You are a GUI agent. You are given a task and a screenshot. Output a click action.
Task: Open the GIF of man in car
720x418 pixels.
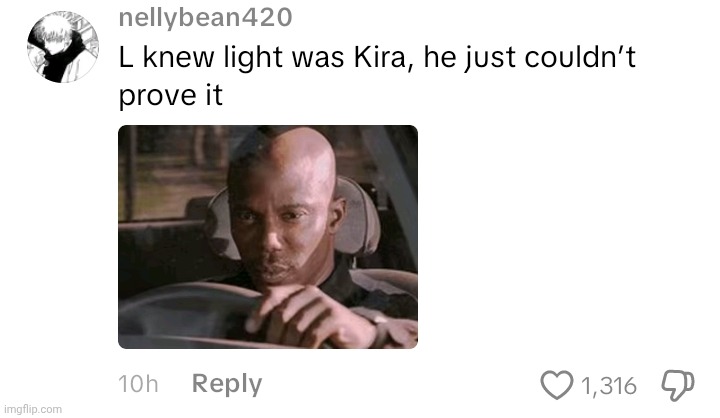pyautogui.click(x=268, y=237)
